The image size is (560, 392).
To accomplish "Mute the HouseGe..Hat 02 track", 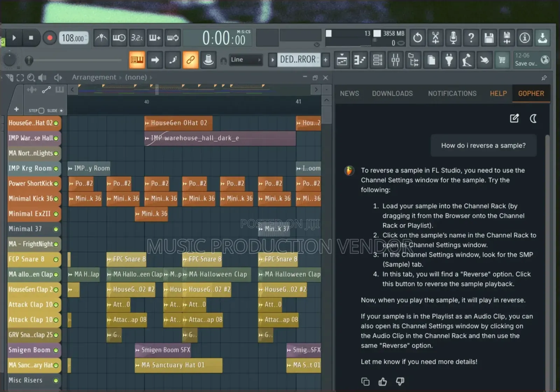I will (x=56, y=123).
